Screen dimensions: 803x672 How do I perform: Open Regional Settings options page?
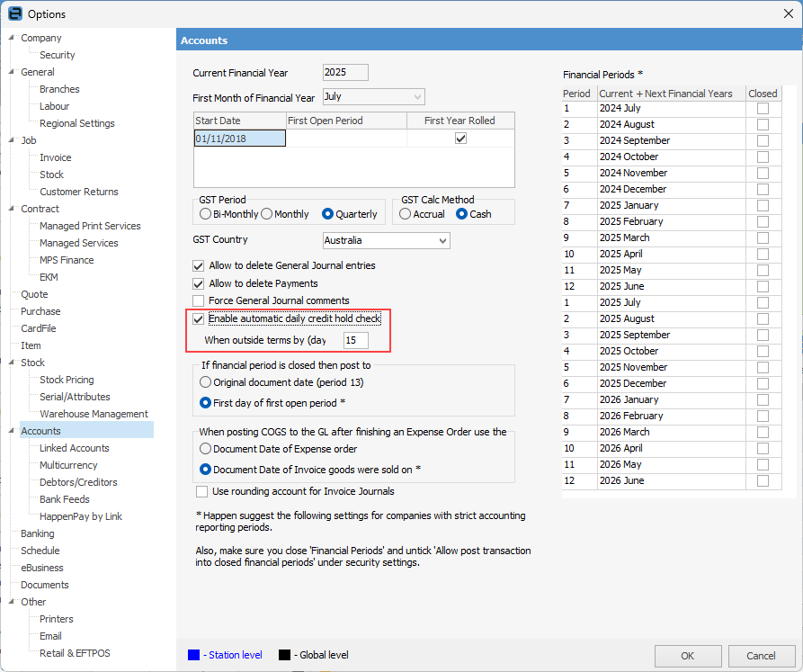[x=76, y=123]
